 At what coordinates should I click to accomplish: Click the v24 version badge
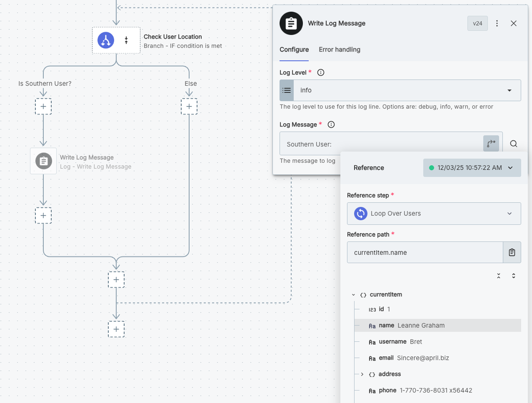pyautogui.click(x=477, y=23)
